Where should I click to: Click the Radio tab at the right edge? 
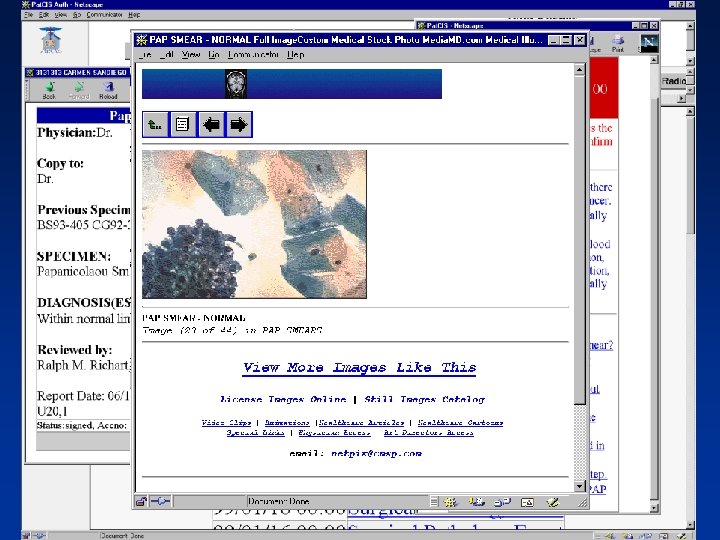[x=674, y=81]
